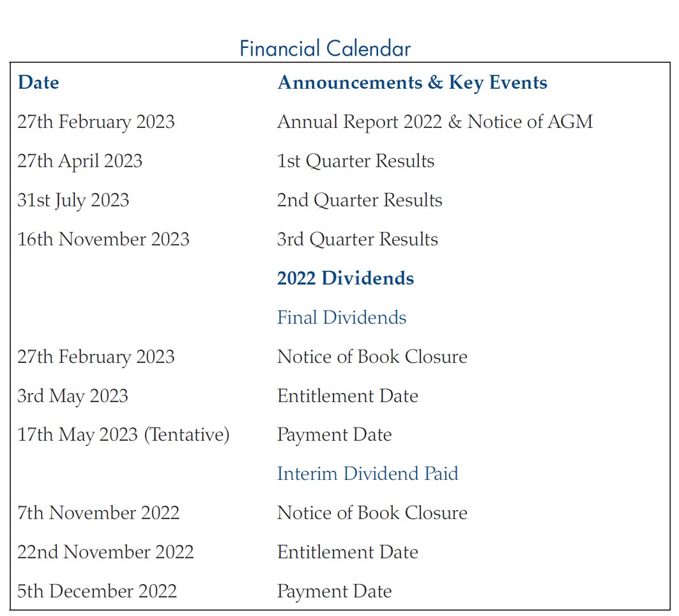Click the Announcements & Key Events header
The width and height of the screenshot is (679, 616).
[412, 82]
